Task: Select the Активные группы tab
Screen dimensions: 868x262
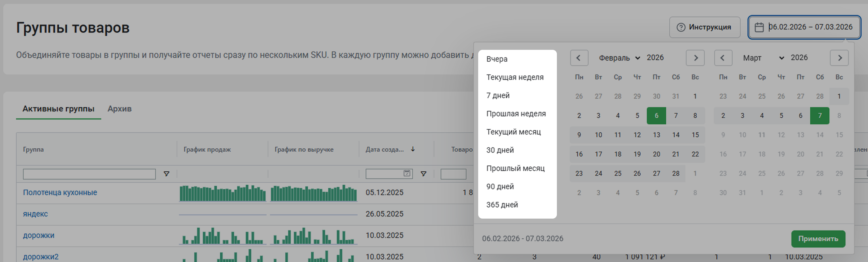Action: (x=58, y=109)
